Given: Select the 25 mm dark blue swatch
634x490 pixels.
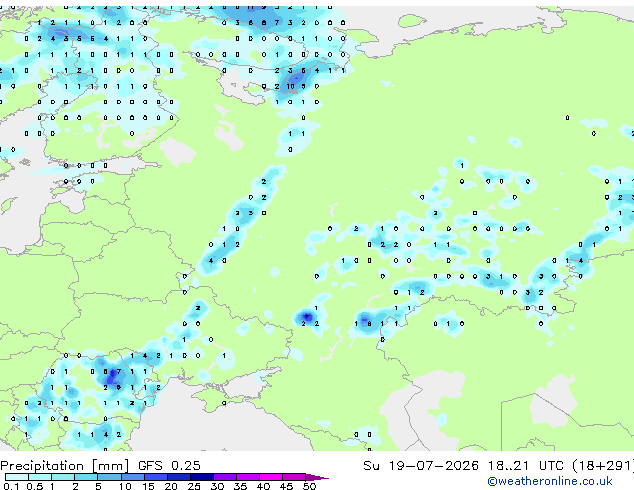Looking at the screenshot, I should (x=202, y=477).
